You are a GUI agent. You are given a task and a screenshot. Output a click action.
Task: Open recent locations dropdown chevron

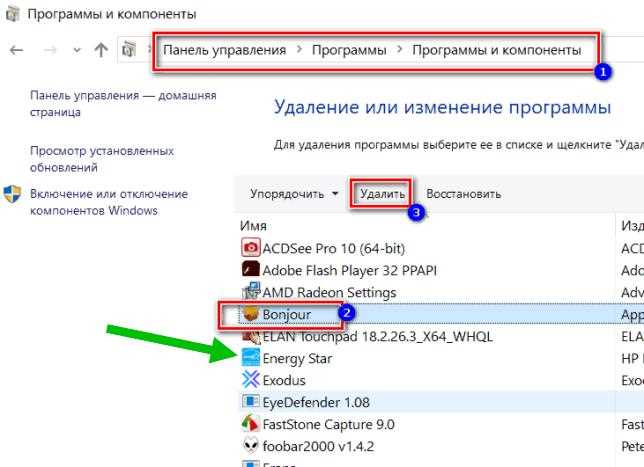(76, 51)
